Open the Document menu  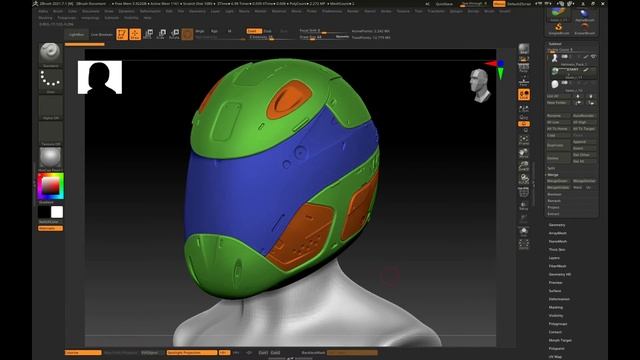point(91,11)
